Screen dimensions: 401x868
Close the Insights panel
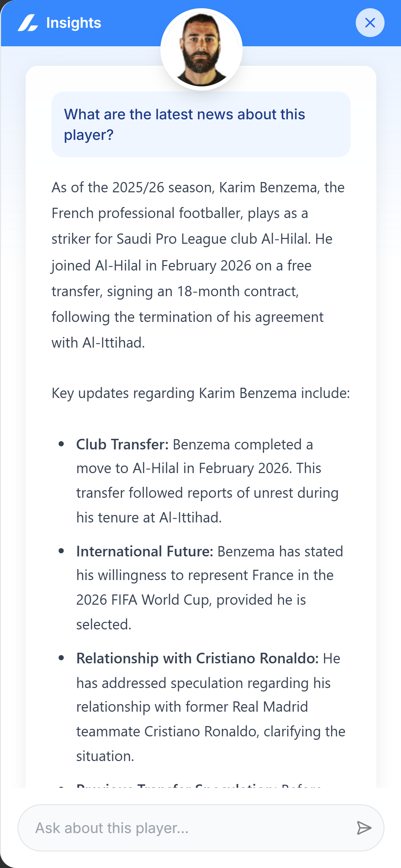[x=370, y=23]
